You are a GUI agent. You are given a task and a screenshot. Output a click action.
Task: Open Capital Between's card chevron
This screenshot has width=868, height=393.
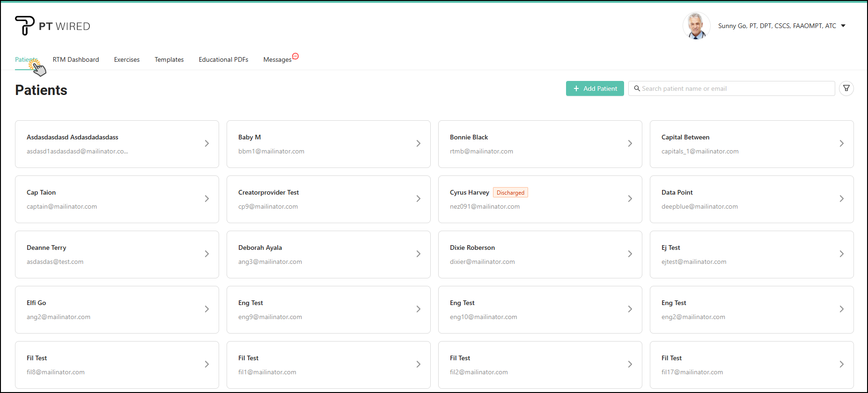click(841, 144)
